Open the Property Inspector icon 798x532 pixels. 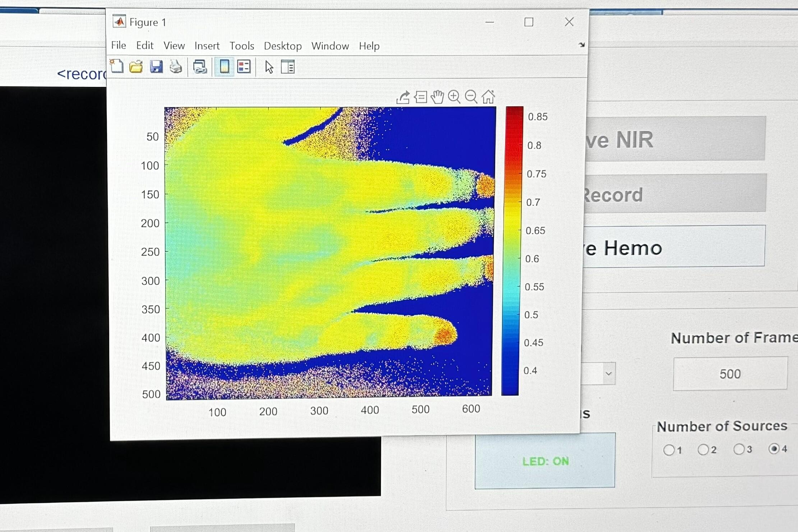[x=288, y=67]
